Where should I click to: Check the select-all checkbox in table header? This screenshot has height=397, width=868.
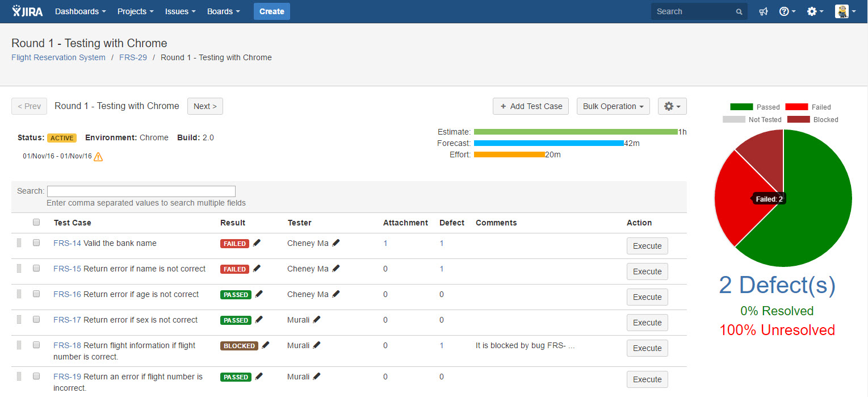point(36,222)
